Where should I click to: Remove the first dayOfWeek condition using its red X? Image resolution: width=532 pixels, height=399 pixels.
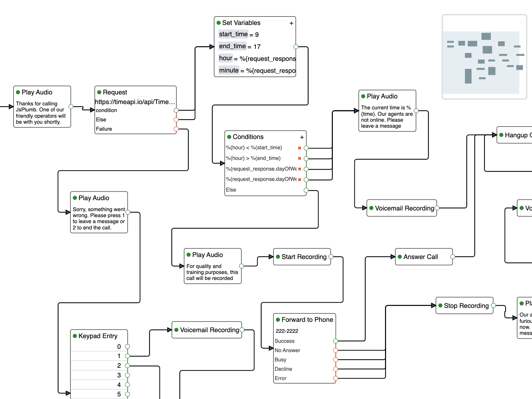tap(299, 169)
